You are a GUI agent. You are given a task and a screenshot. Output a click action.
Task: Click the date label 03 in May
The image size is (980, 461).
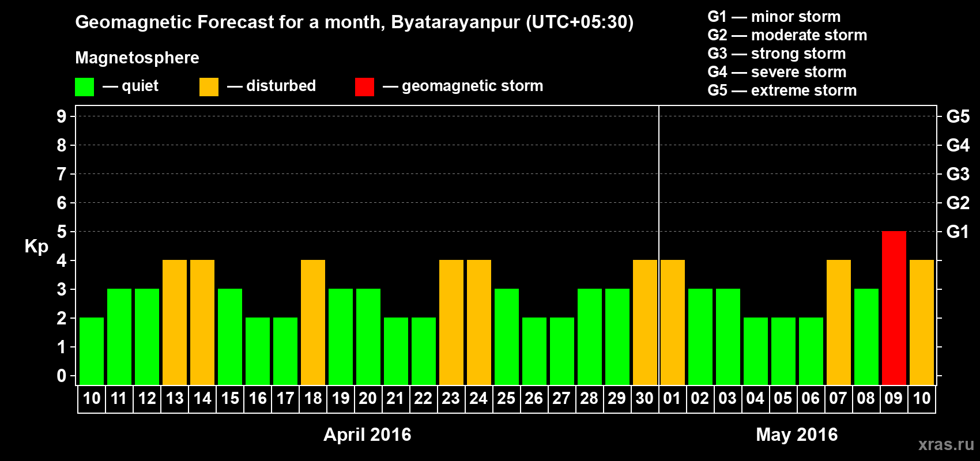point(728,399)
